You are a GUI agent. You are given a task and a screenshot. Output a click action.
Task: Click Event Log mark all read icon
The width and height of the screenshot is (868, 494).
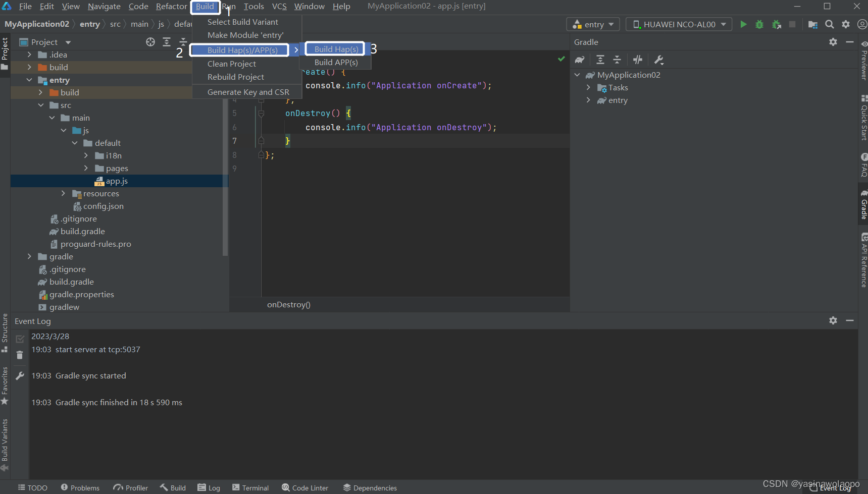20,339
